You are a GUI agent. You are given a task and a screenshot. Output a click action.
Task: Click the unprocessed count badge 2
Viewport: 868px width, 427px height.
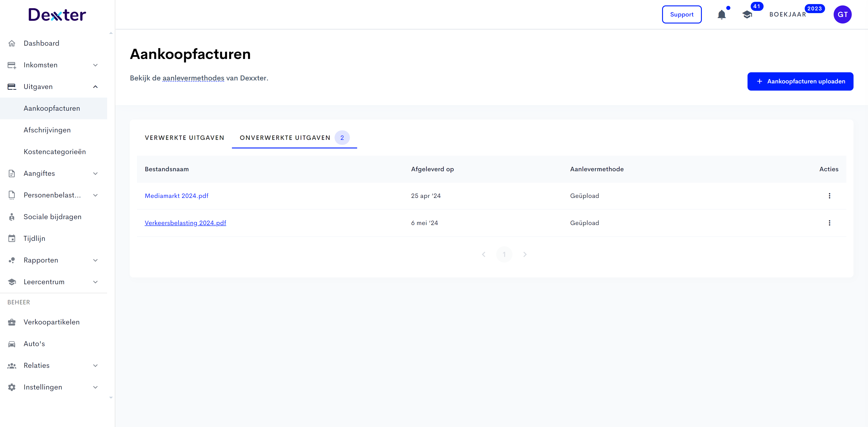(x=342, y=138)
